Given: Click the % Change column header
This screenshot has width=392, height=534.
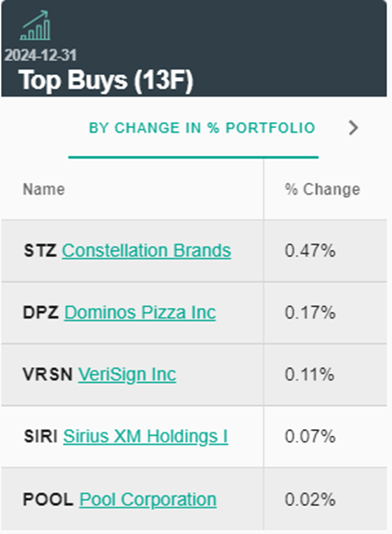Looking at the screenshot, I should (x=323, y=189).
